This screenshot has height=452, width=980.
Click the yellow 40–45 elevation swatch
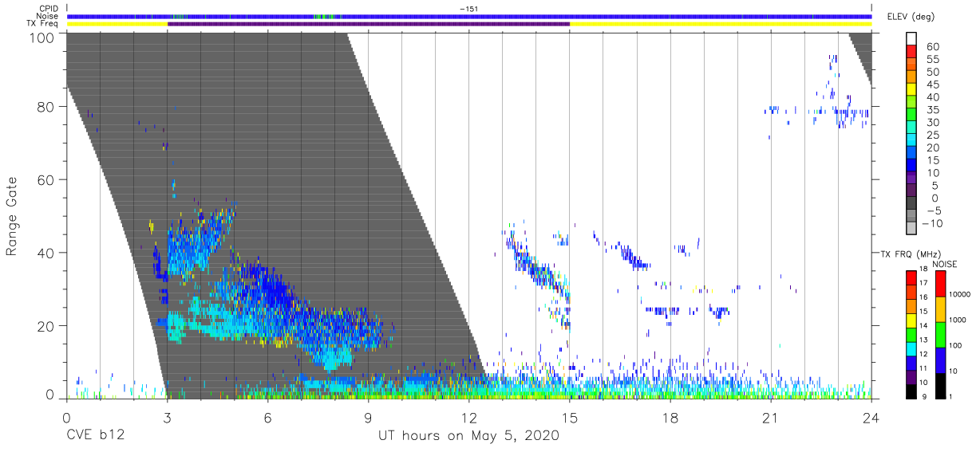911,91
